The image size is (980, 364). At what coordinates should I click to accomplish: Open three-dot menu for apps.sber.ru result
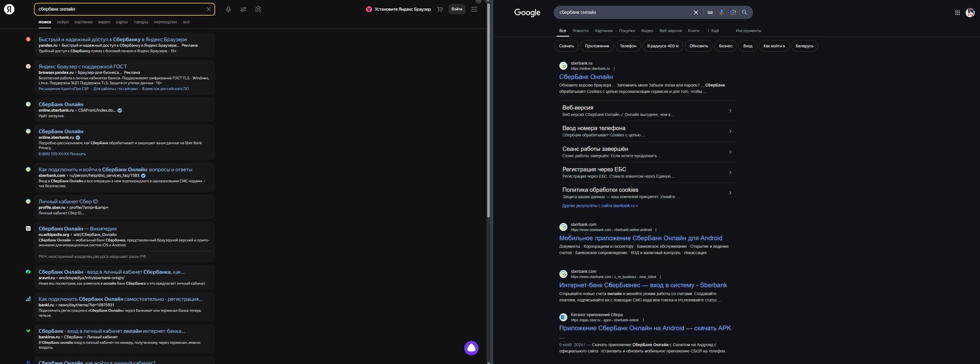click(643, 320)
